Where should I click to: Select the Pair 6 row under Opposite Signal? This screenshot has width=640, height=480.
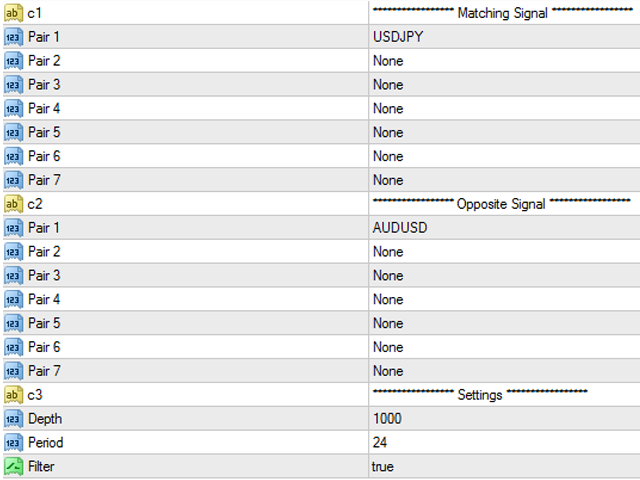322,347
